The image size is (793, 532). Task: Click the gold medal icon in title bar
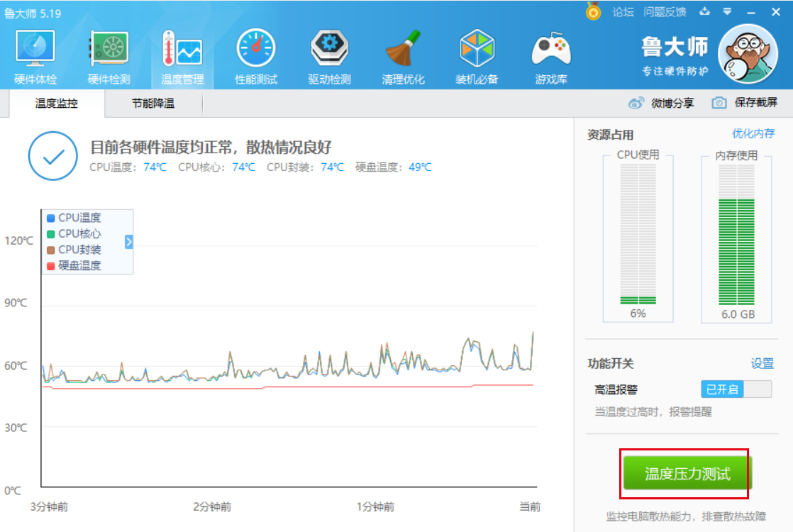(x=593, y=12)
